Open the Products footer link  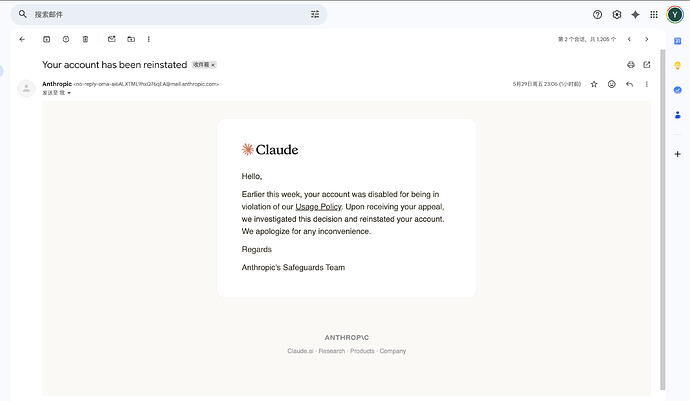(x=362, y=351)
